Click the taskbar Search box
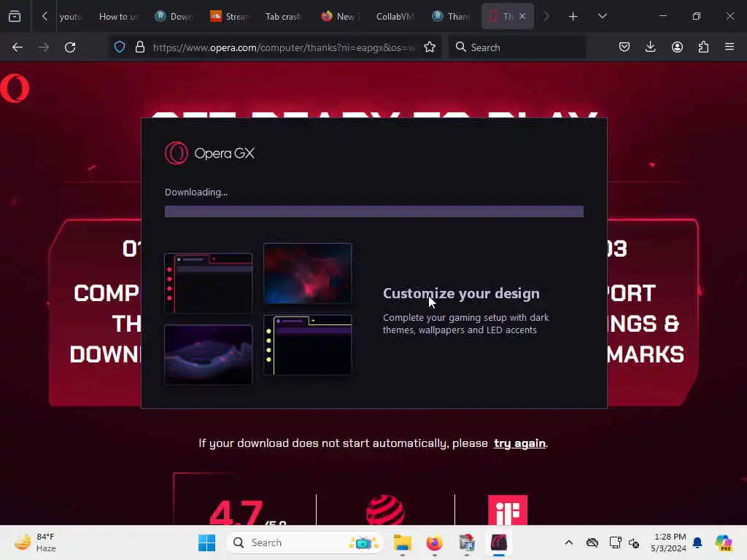This screenshot has width=747, height=560. 305,542
